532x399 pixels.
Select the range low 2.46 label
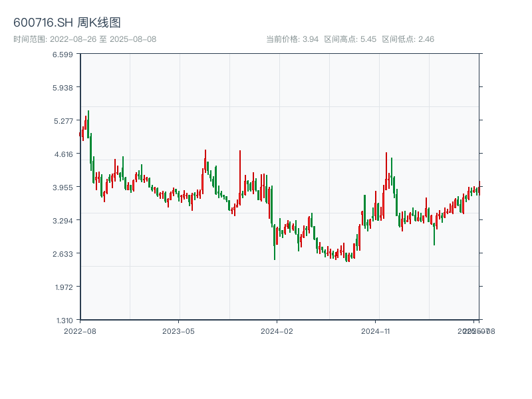point(408,39)
